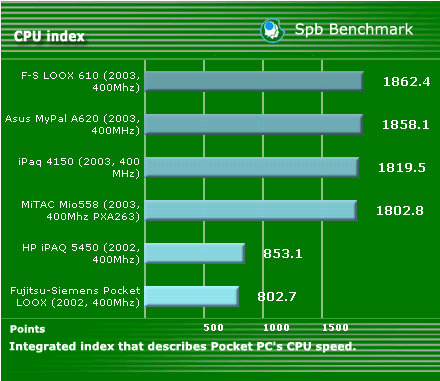Select the 1862.4 score value
Image resolution: width=440 pixels, height=381 pixels.
407,82
